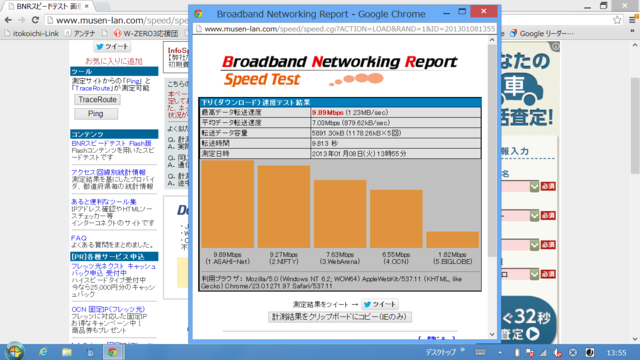Image resolution: width=640 pixels, height=360 pixels.
Task: Click the 7.63Mbps WebArena bar
Action: [x=340, y=214]
